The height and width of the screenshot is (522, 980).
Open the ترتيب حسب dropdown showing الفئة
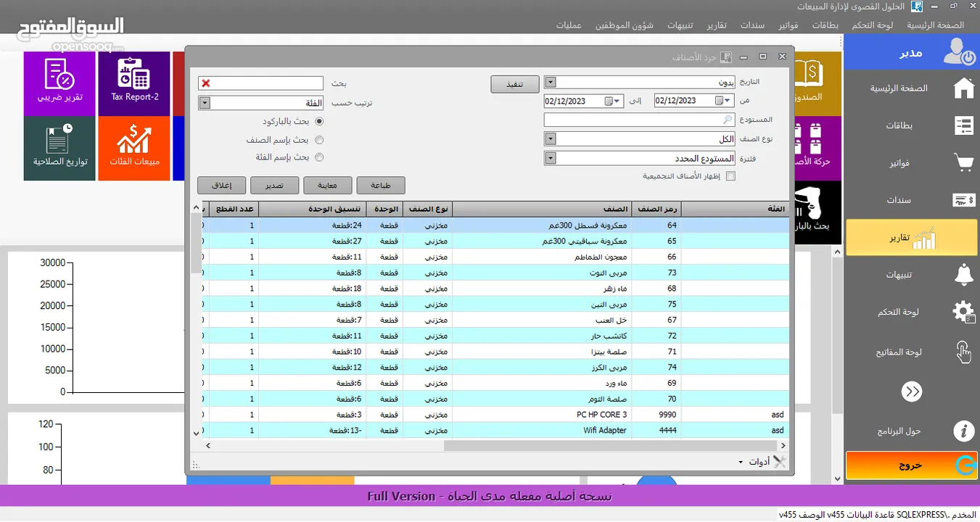(205, 103)
